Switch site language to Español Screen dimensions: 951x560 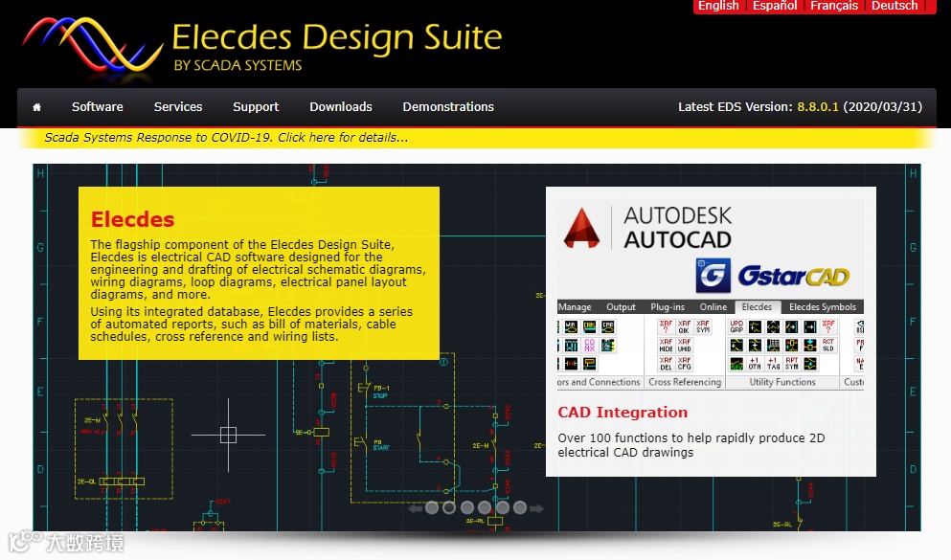tap(775, 6)
